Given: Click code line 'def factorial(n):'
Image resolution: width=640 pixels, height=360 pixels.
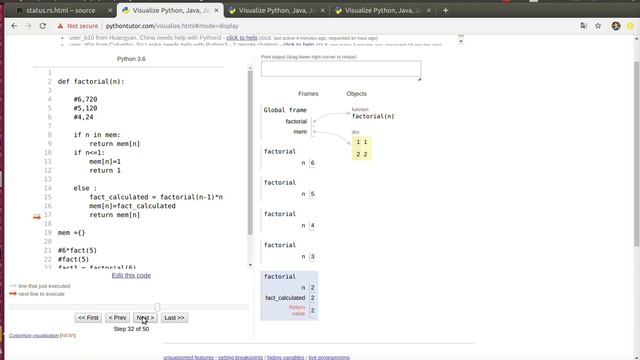Looking at the screenshot, I should tap(91, 82).
